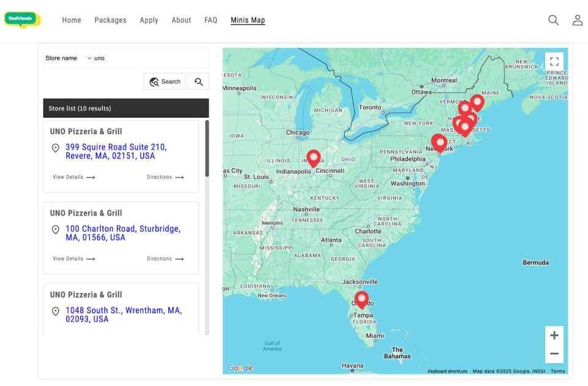Get Directions to the Revere store
The height and width of the screenshot is (386, 588).
165,177
